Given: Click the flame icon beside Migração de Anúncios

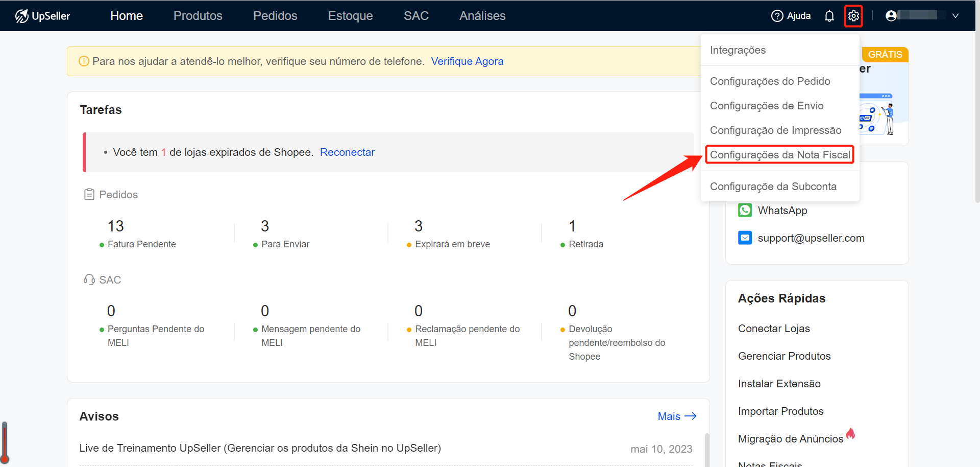Looking at the screenshot, I should tap(850, 434).
